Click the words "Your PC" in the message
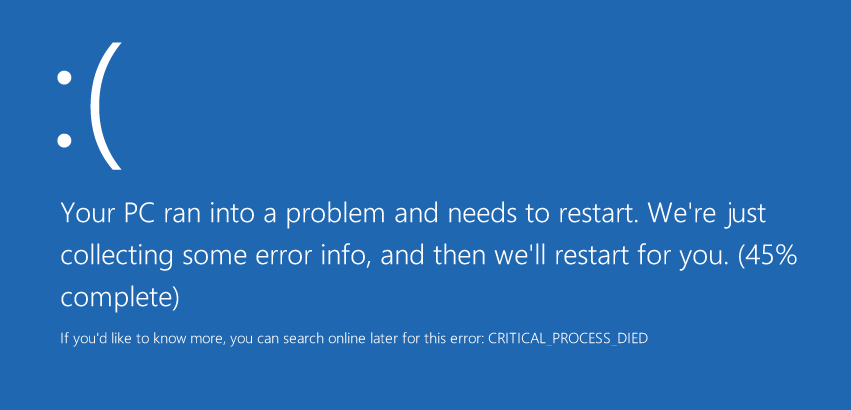851x410 pixels. (x=109, y=213)
